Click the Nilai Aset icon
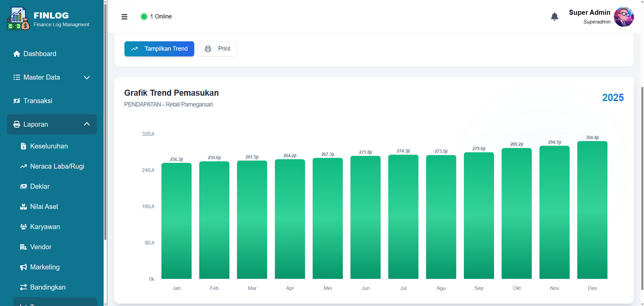 (23, 207)
